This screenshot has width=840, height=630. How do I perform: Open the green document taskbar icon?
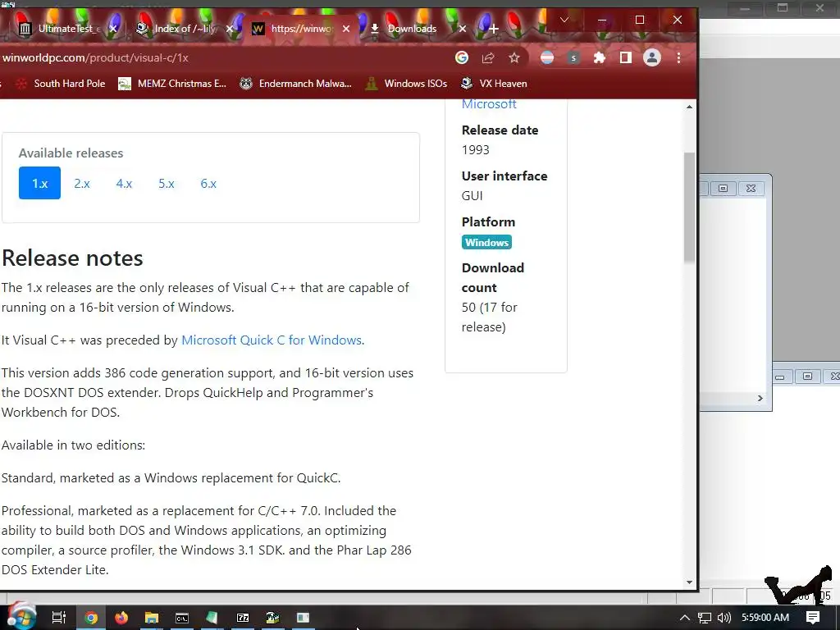coord(212,618)
